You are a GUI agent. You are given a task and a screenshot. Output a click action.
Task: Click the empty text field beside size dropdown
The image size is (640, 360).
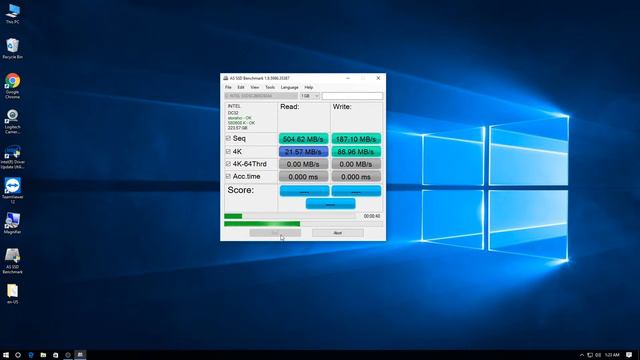coord(353,96)
